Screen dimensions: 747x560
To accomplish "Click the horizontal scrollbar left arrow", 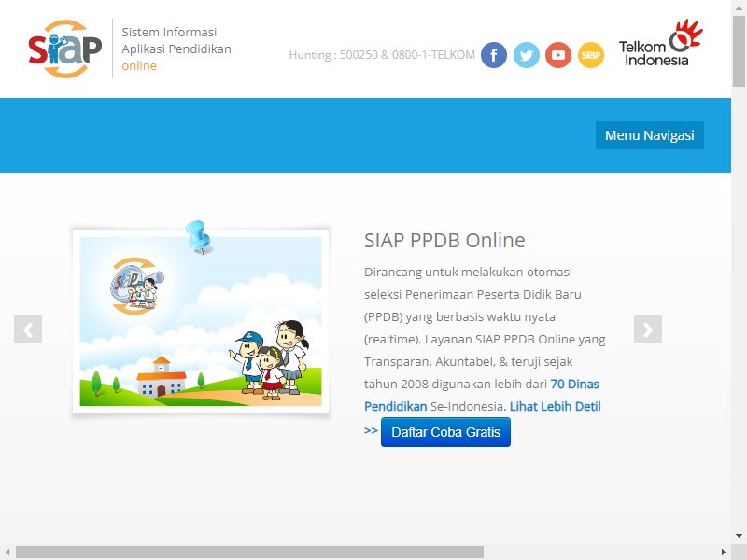I will pyautogui.click(x=7, y=552).
